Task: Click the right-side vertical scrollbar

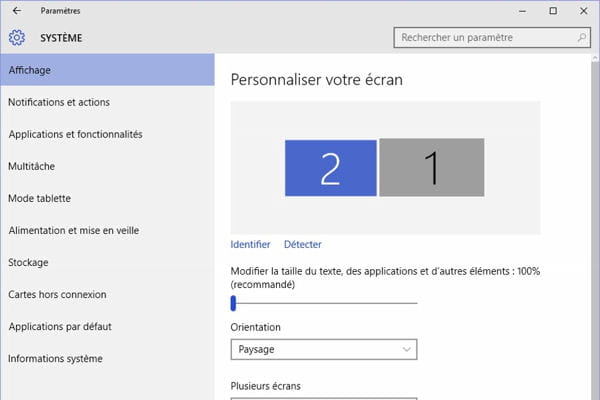Action: point(595,227)
